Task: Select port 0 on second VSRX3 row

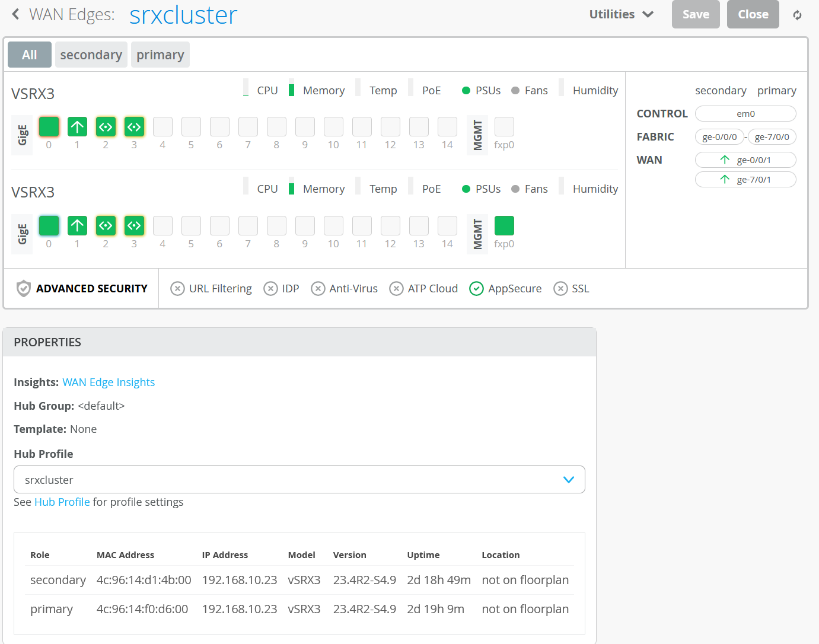Action: 49,225
